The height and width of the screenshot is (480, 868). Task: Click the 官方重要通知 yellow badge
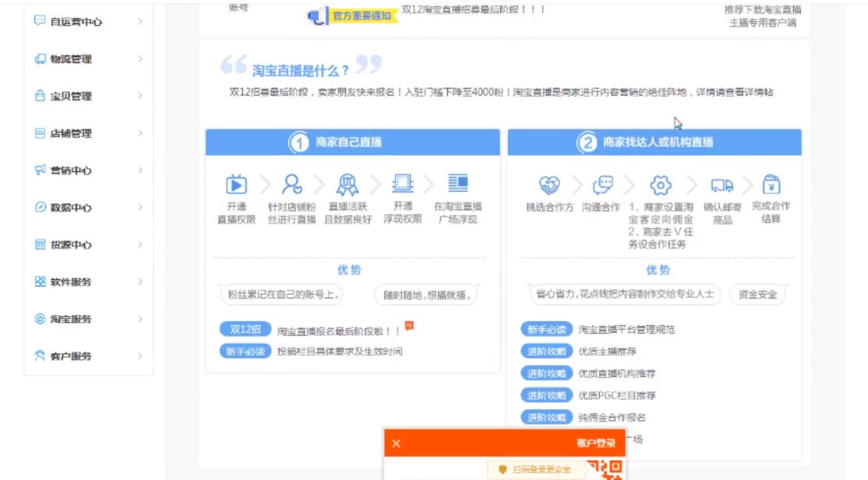pos(361,16)
